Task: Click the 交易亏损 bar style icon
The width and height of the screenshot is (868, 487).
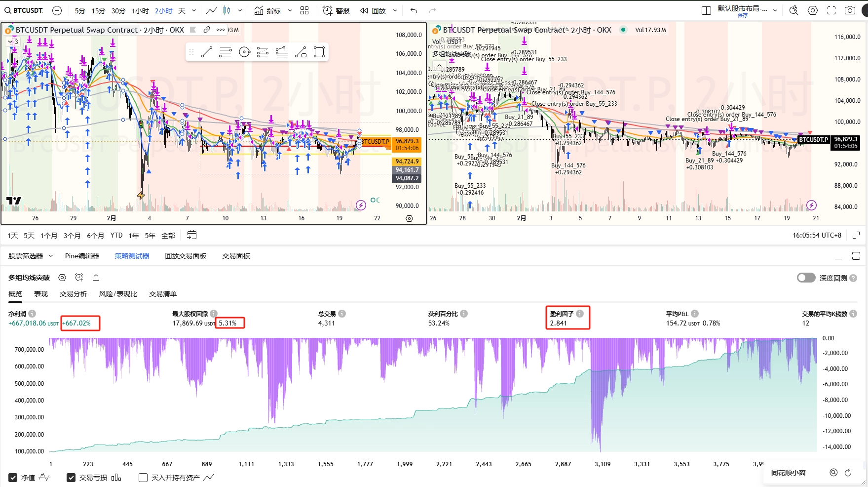Action: [x=116, y=478]
